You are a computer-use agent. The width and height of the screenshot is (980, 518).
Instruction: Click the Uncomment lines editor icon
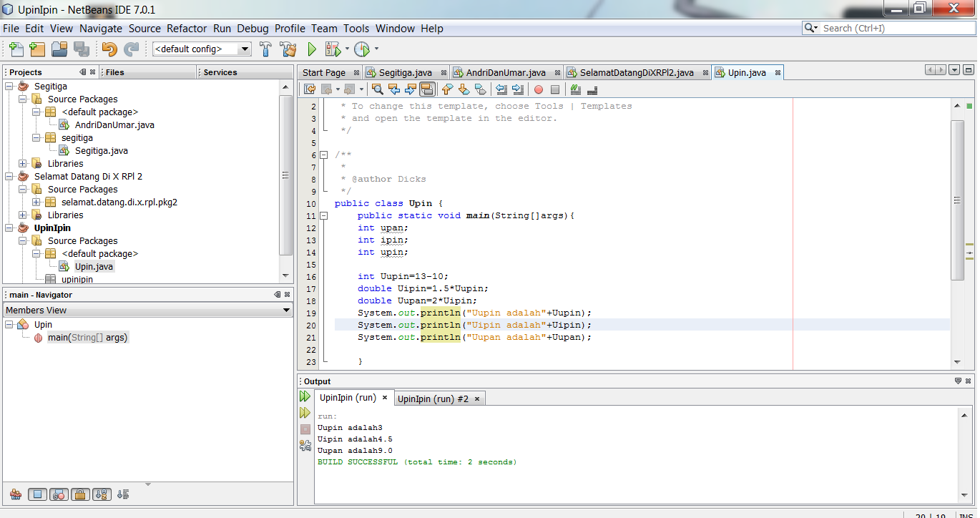pos(592,89)
